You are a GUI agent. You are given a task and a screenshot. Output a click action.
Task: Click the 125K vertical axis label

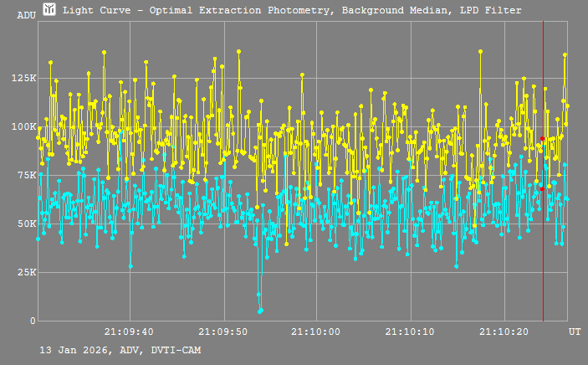click(23, 78)
